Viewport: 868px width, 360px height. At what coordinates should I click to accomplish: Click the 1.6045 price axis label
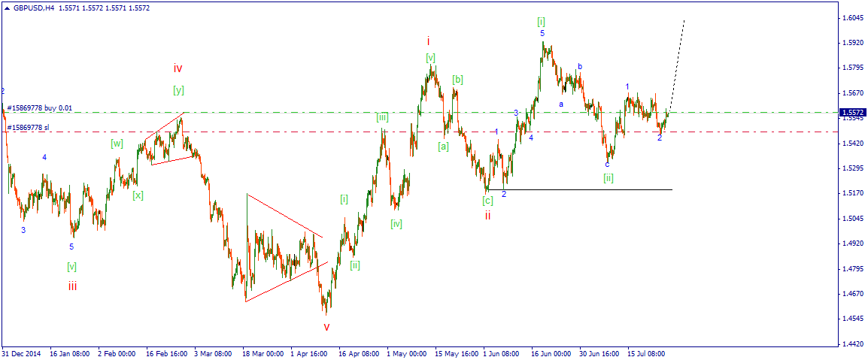pos(852,18)
